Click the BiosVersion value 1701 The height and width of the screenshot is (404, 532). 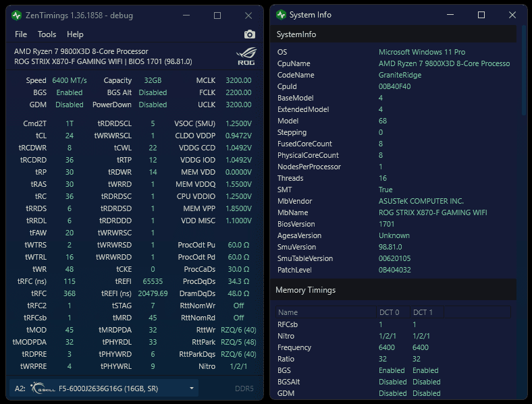coord(386,224)
